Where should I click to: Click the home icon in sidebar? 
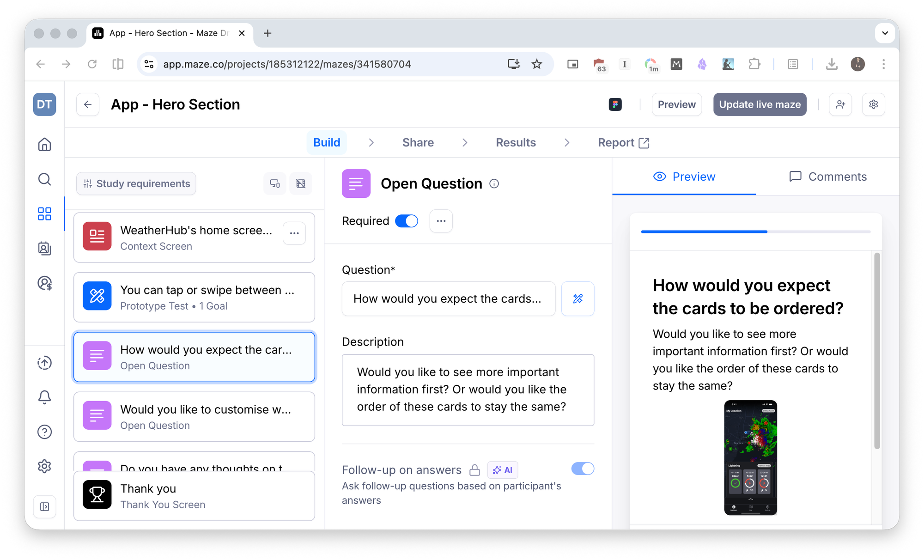(x=44, y=145)
